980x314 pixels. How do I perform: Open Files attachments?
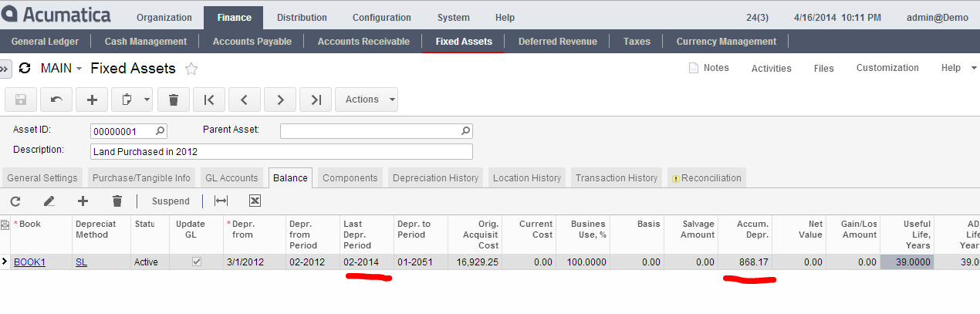point(823,68)
